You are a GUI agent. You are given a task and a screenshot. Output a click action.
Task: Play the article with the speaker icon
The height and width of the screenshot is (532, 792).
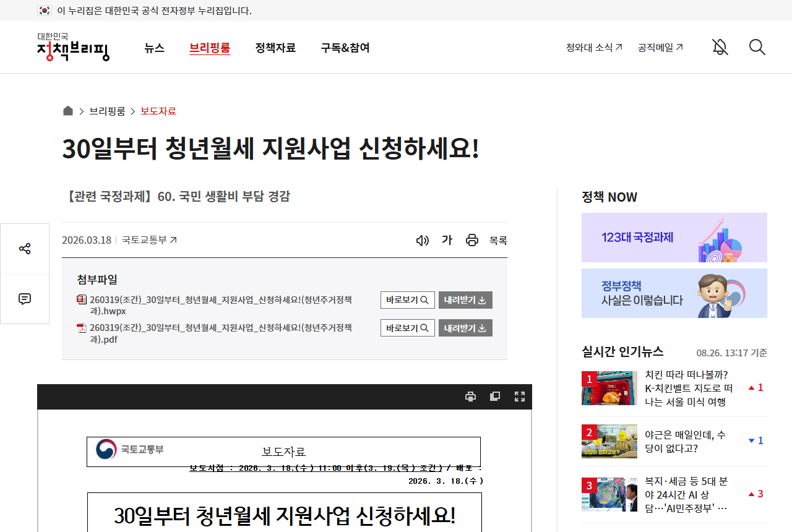click(423, 240)
